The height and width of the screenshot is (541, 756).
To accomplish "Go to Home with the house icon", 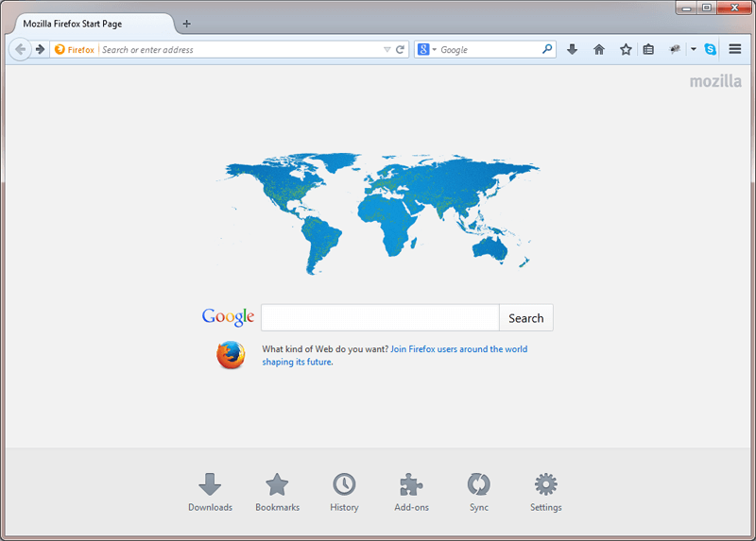I will click(x=599, y=49).
